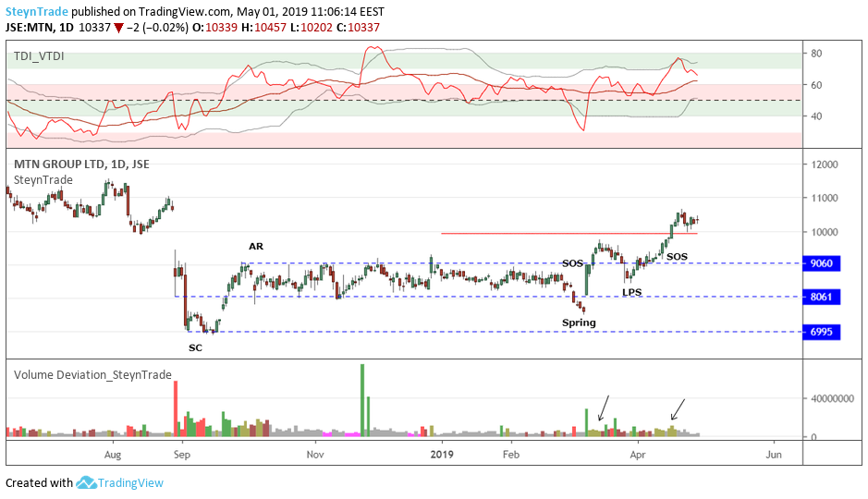Click the Aug label on time axis
Image resolution: width=868 pixels, height=499 pixels.
click(x=113, y=455)
